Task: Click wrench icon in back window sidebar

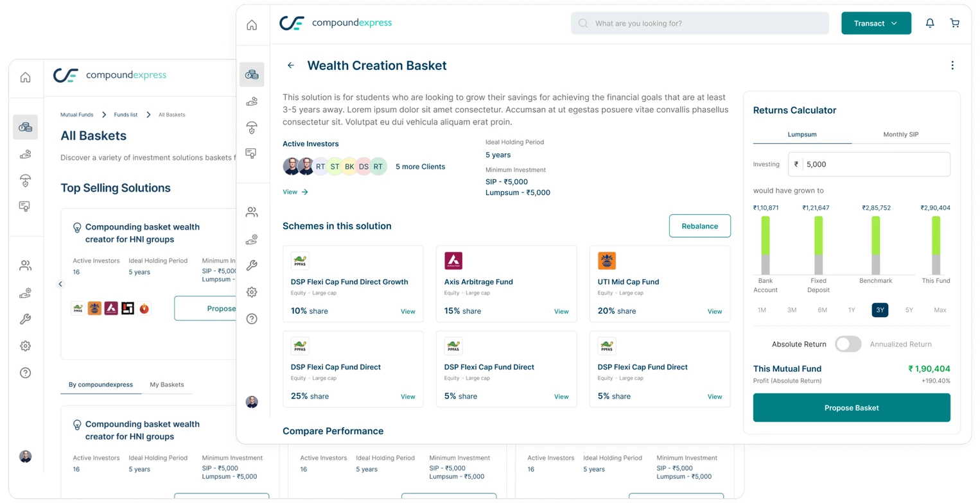Action: (x=25, y=319)
